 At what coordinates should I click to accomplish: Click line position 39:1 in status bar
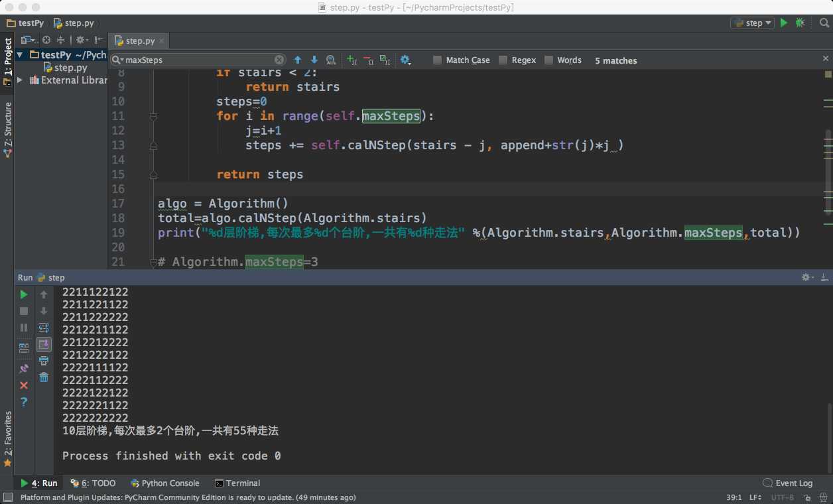(734, 497)
